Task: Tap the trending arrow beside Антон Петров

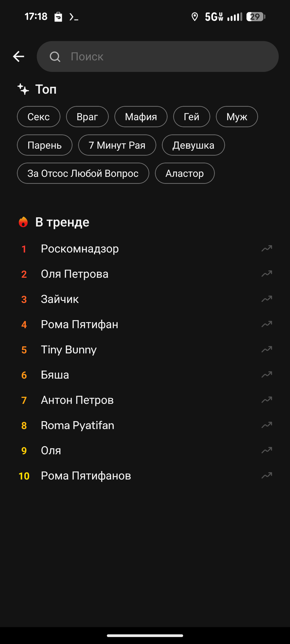Action: (267, 400)
